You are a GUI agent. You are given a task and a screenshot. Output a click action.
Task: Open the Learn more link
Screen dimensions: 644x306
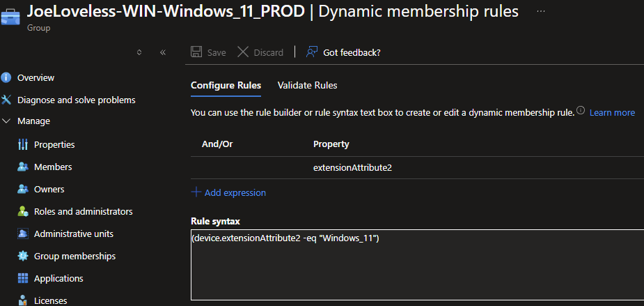pos(612,112)
